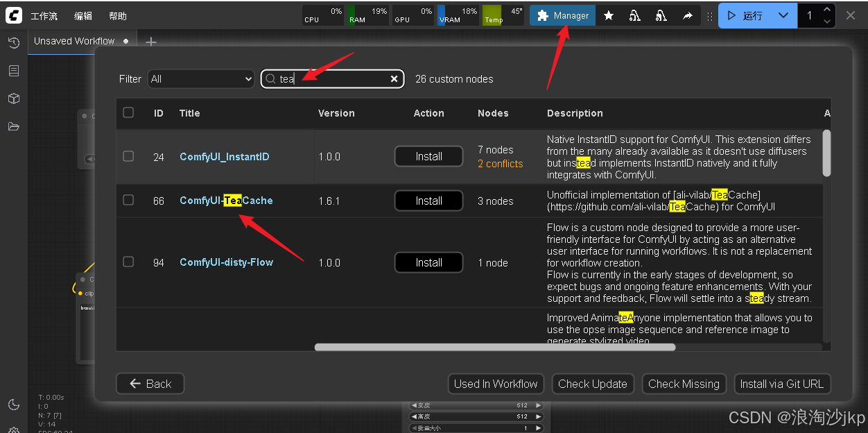868x433 pixels.
Task: Click the 批量大小 value slider
Action: click(x=476, y=428)
